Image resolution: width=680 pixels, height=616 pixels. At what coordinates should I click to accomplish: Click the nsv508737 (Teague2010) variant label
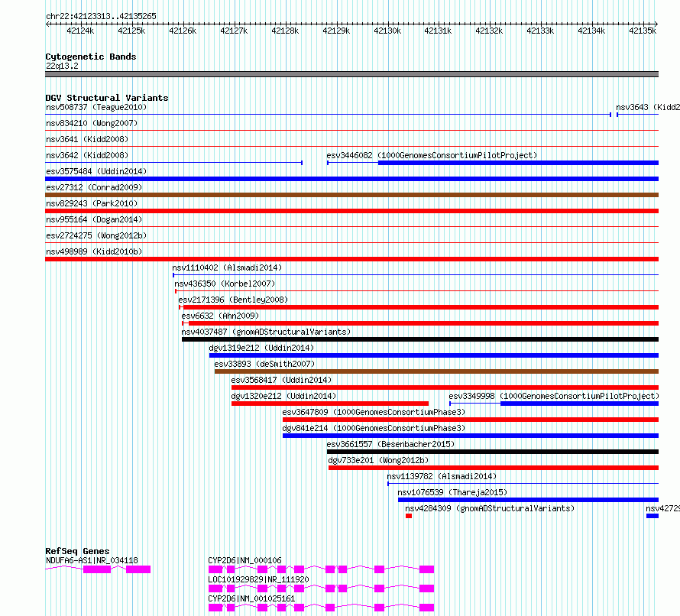coord(96,107)
